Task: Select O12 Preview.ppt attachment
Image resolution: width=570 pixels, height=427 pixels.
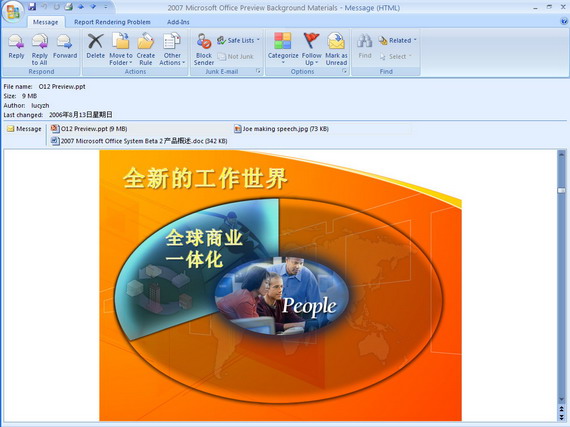Action: [89, 129]
